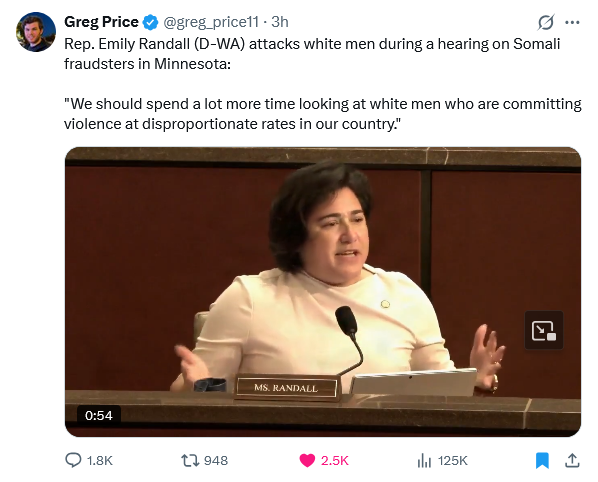Launch picture-in-picture mini player button
Viewport: 598px width, 482px height.
pyautogui.click(x=543, y=330)
